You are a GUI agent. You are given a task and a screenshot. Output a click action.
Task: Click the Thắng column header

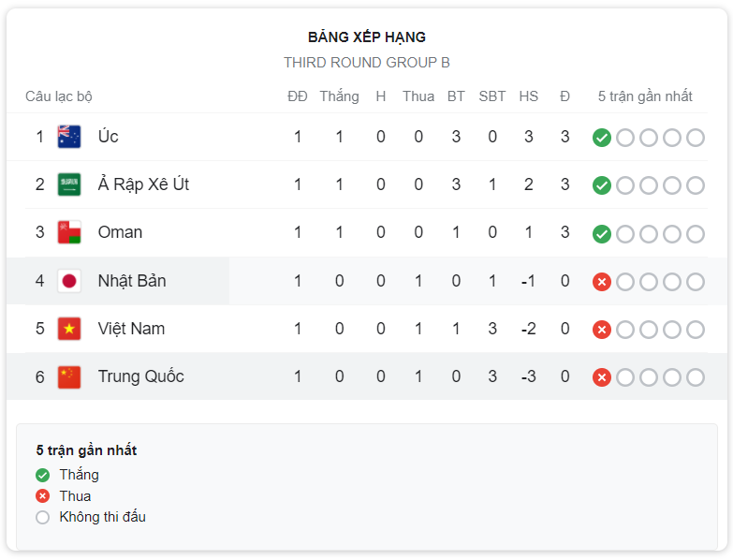pyautogui.click(x=340, y=96)
